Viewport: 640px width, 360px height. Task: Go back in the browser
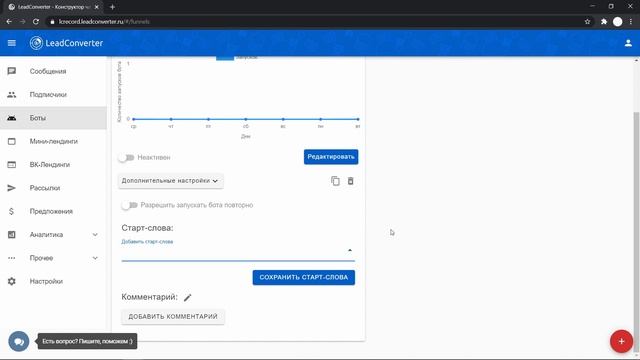9,22
